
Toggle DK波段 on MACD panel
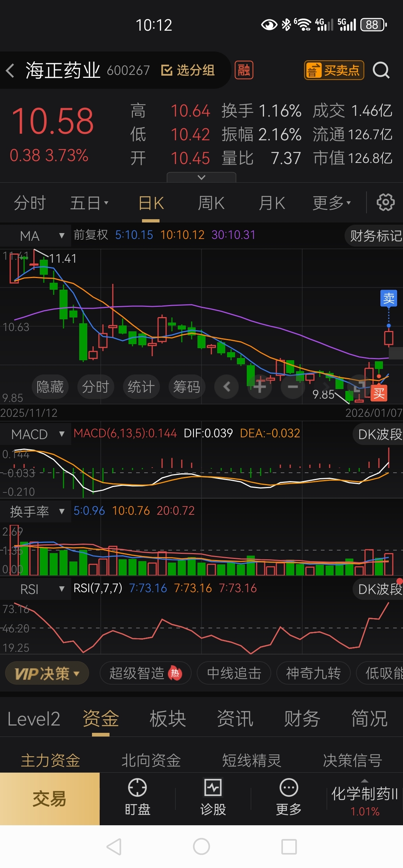[379, 434]
